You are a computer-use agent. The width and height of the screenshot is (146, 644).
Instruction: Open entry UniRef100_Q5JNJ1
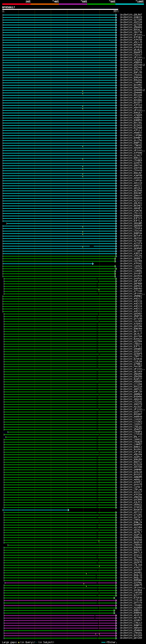coord(131,50)
